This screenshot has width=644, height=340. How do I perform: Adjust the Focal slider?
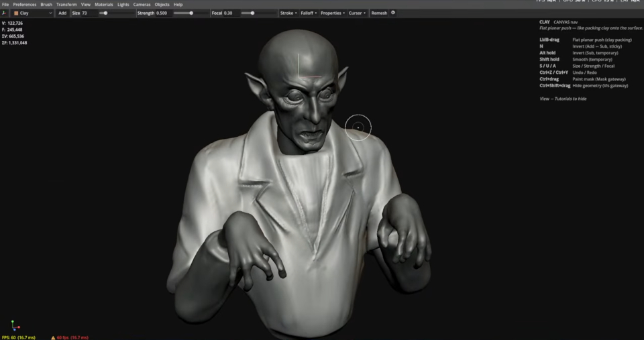[x=259, y=13]
